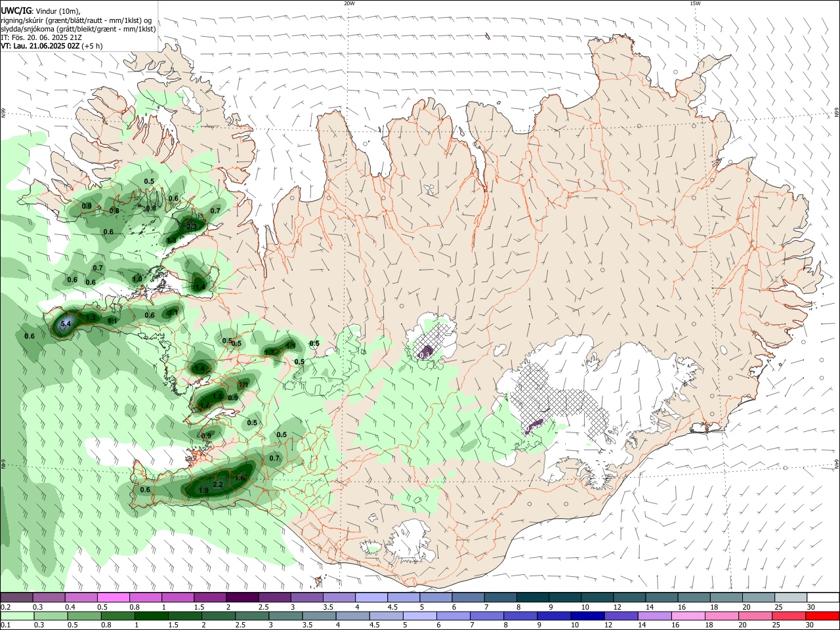The height and width of the screenshot is (630, 840).
Task: Select the pale pink swatch labeled 16 in lower legend row
Action: pos(687,616)
